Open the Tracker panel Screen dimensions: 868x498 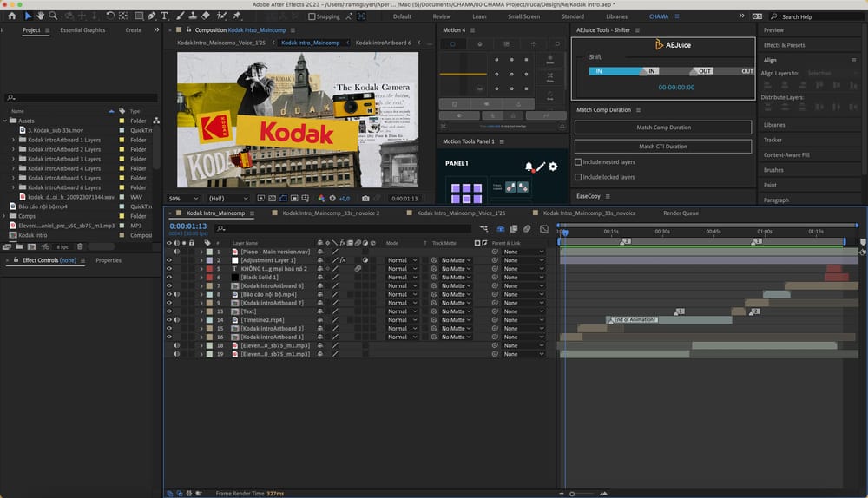(773, 140)
